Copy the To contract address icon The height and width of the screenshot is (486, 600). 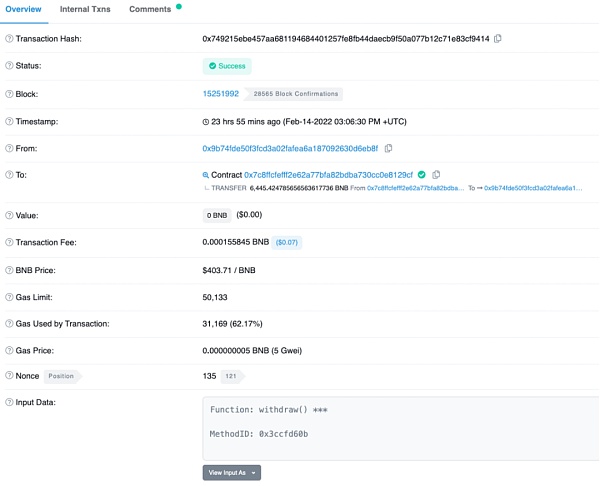pos(436,175)
